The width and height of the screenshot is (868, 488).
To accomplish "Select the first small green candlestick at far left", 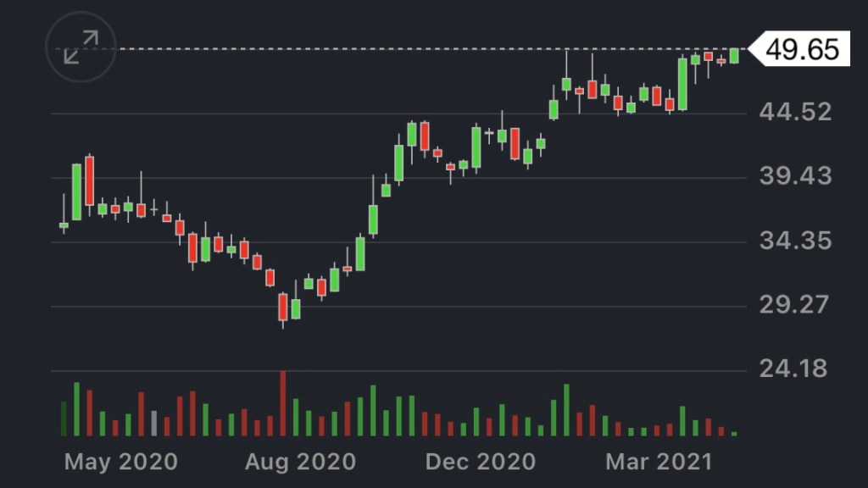I will pos(64,225).
